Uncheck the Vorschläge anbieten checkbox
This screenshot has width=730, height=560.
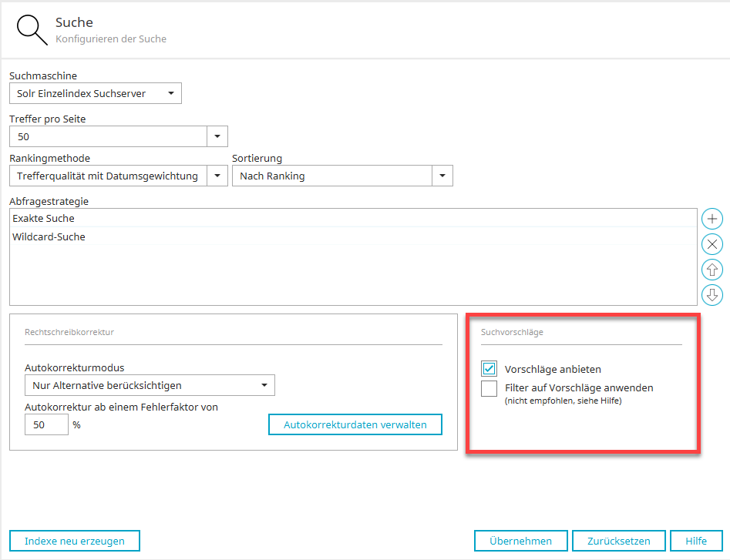pos(489,369)
